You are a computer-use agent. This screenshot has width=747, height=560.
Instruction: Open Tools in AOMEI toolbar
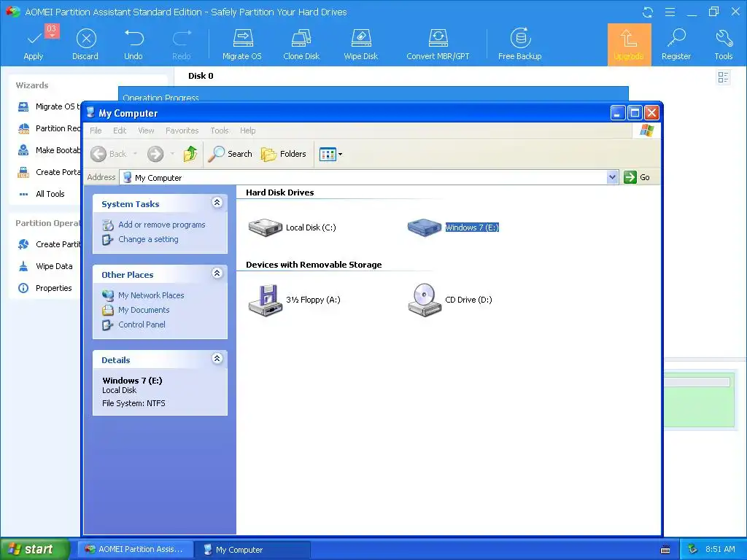click(723, 44)
